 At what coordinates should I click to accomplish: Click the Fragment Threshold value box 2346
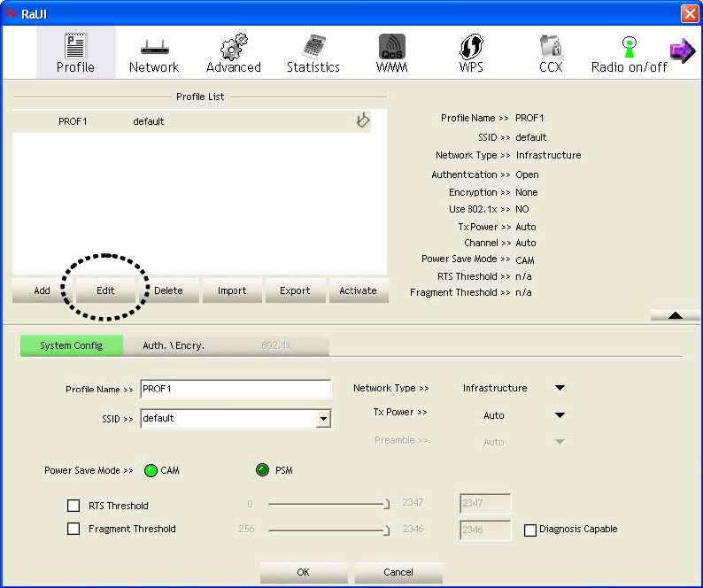(485, 530)
